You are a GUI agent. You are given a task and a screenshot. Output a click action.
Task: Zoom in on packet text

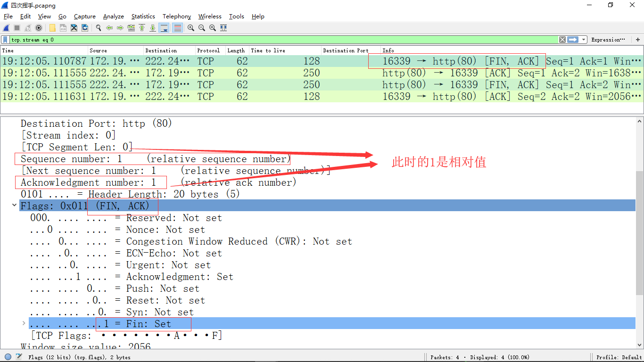click(191, 28)
